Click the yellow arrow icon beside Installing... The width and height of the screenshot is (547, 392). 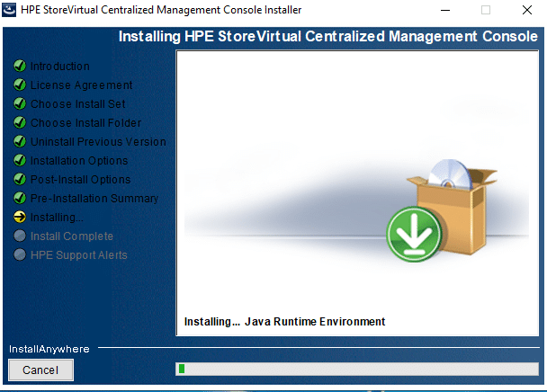(20, 217)
